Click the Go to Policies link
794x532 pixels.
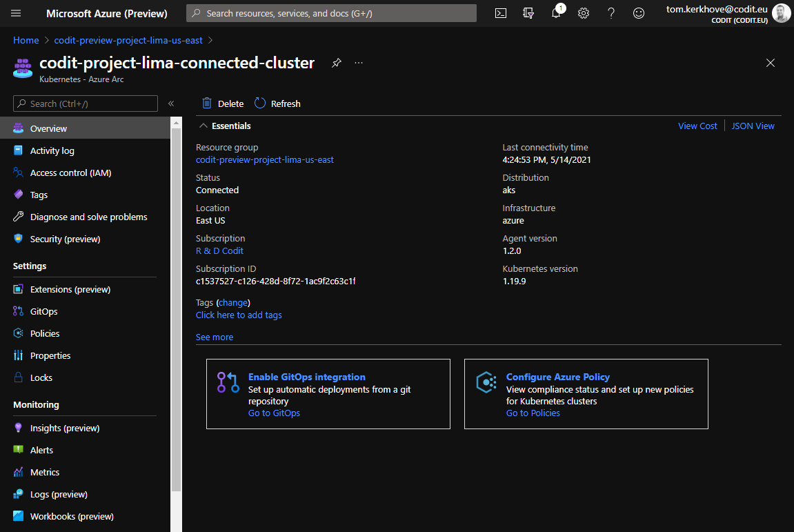click(533, 413)
